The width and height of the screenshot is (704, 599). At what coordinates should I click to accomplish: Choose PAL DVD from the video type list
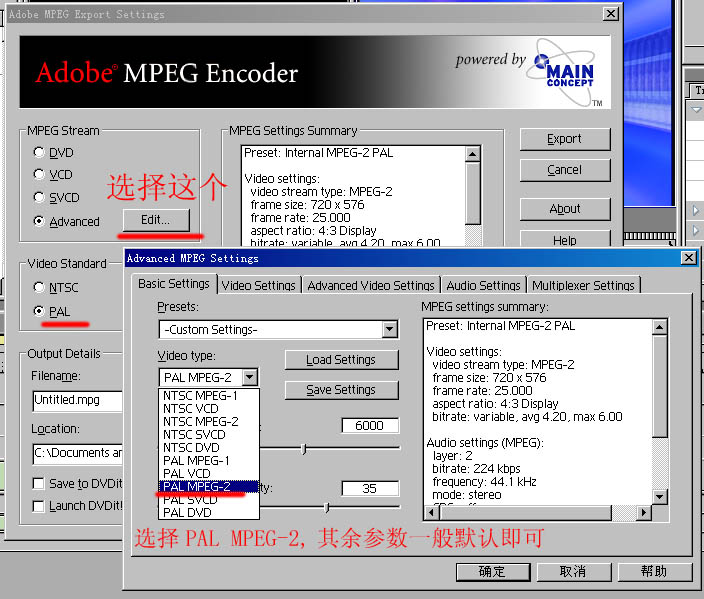pos(209,513)
